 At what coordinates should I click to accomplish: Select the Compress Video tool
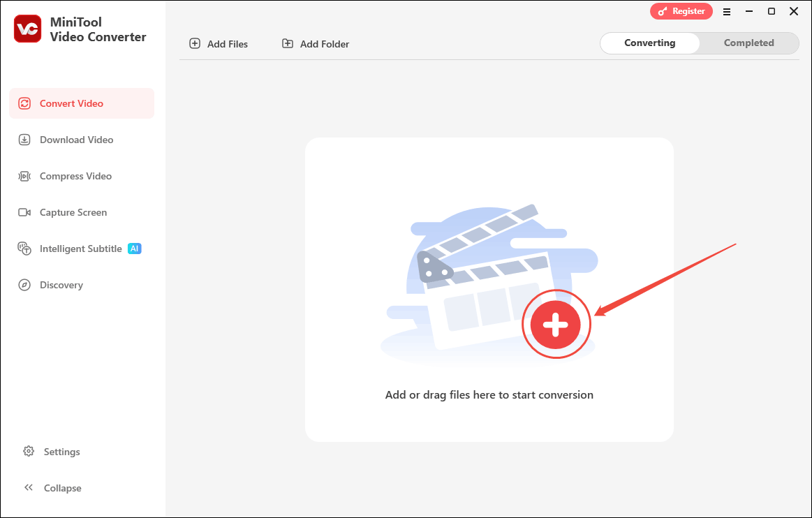pyautogui.click(x=75, y=176)
